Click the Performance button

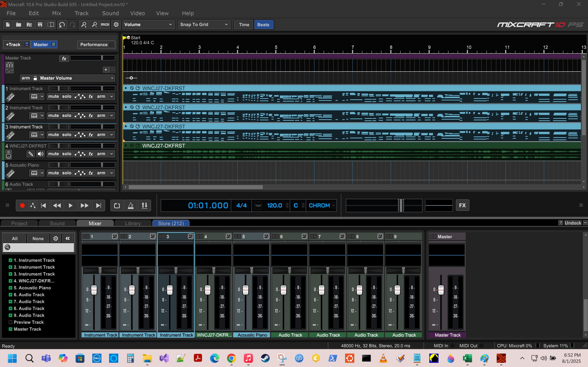click(96, 44)
